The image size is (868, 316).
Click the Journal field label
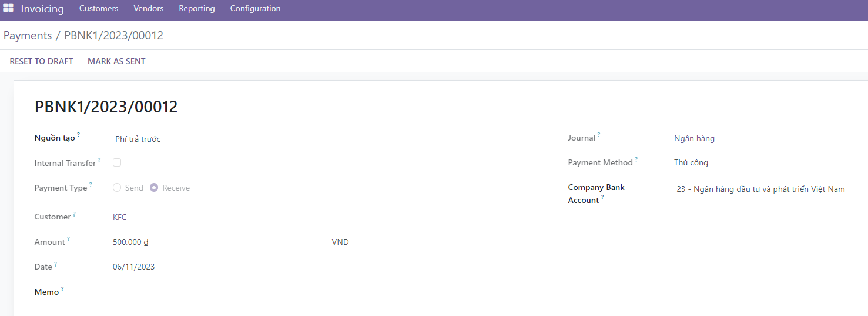[582, 138]
